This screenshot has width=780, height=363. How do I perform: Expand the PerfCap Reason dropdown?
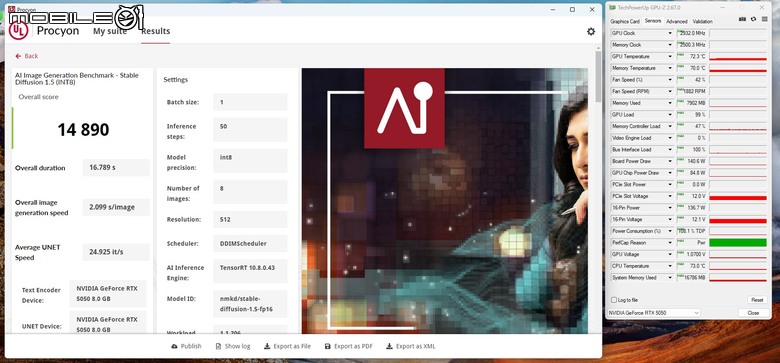[x=670, y=243]
